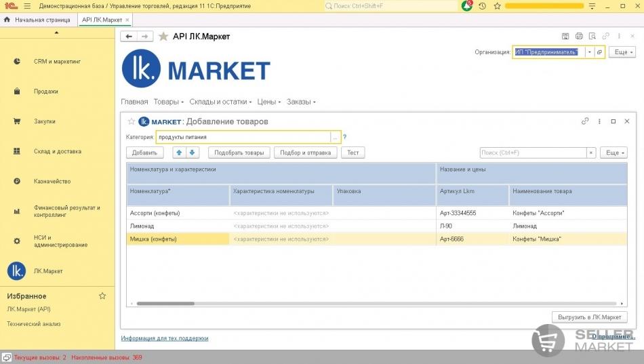Open НСИ и администрирование section
Viewport: 644px width, 364px height.
click(x=60, y=241)
